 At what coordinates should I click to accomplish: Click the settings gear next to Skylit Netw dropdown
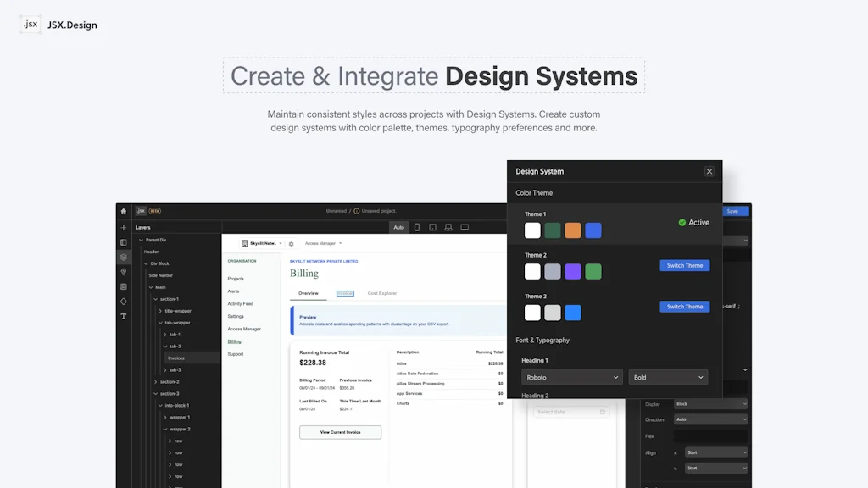291,245
